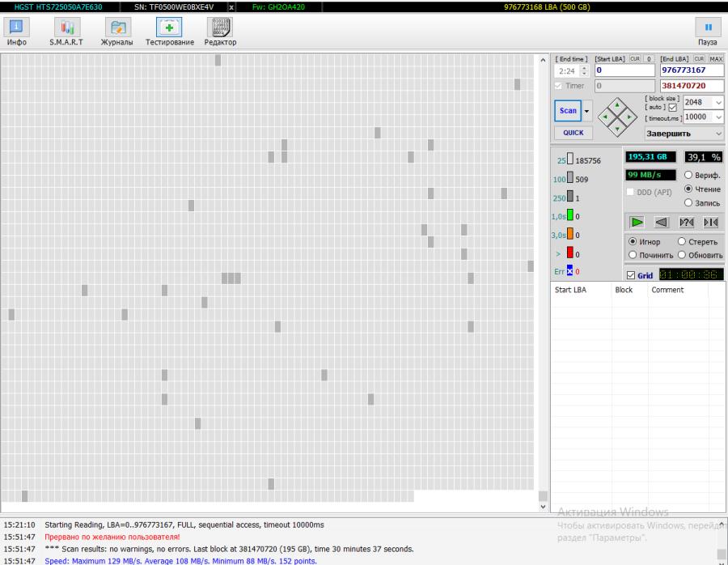Click End LBA CUR button
Image resolution: width=728 pixels, height=565 pixels.
pyautogui.click(x=699, y=59)
